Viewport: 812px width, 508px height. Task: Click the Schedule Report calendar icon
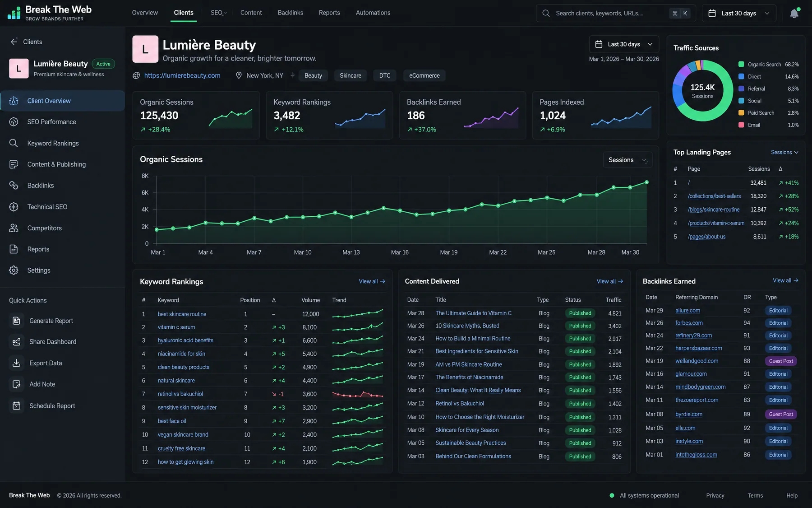(x=17, y=406)
